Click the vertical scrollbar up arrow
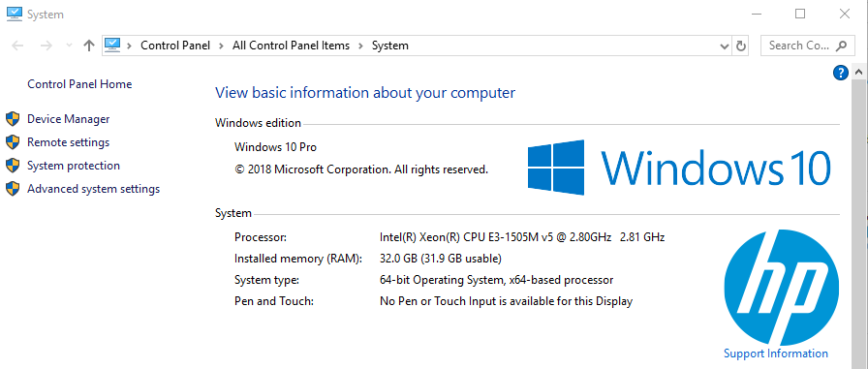868x369 pixels. [858, 73]
